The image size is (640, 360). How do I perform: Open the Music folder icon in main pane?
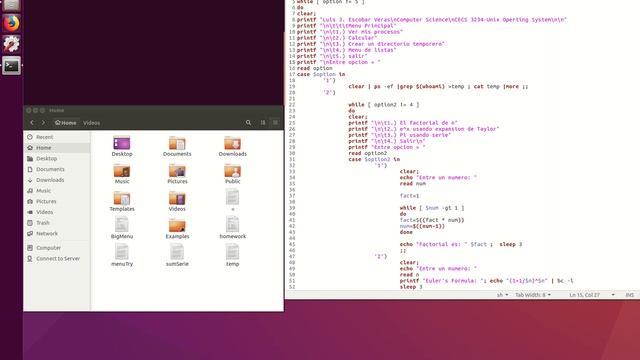pyautogui.click(x=122, y=174)
